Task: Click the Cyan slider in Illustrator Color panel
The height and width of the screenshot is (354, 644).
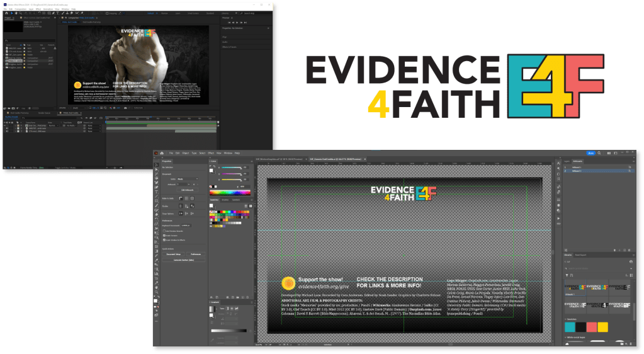Action: pyautogui.click(x=231, y=168)
